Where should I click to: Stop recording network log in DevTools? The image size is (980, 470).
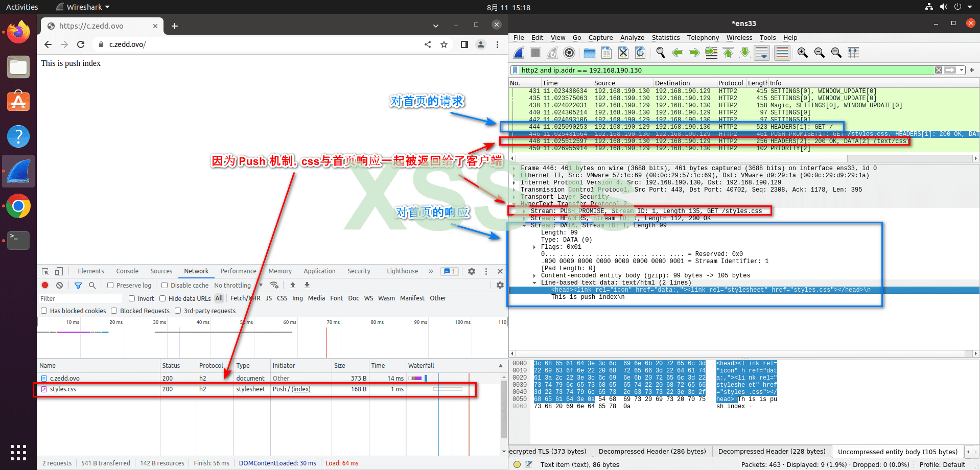[x=45, y=285]
